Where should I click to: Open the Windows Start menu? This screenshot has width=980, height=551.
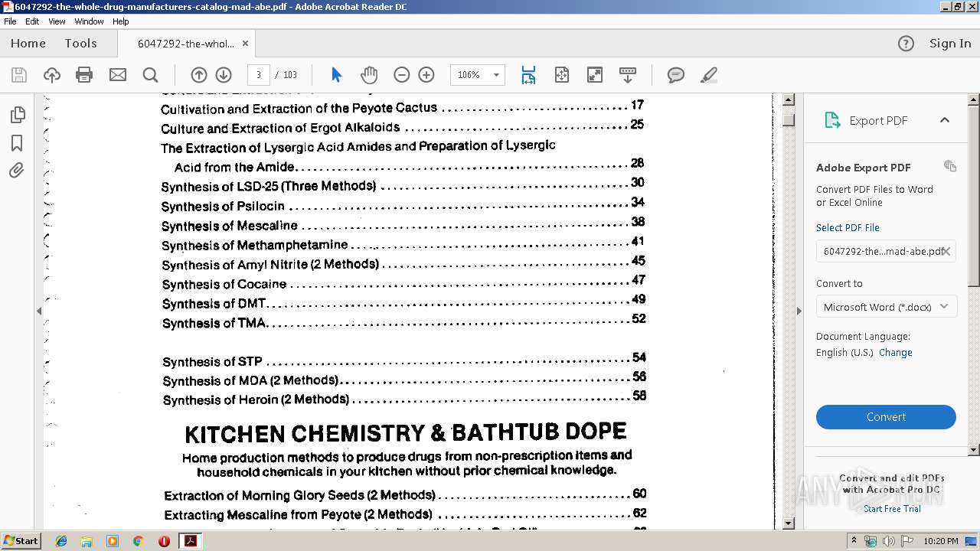21,541
